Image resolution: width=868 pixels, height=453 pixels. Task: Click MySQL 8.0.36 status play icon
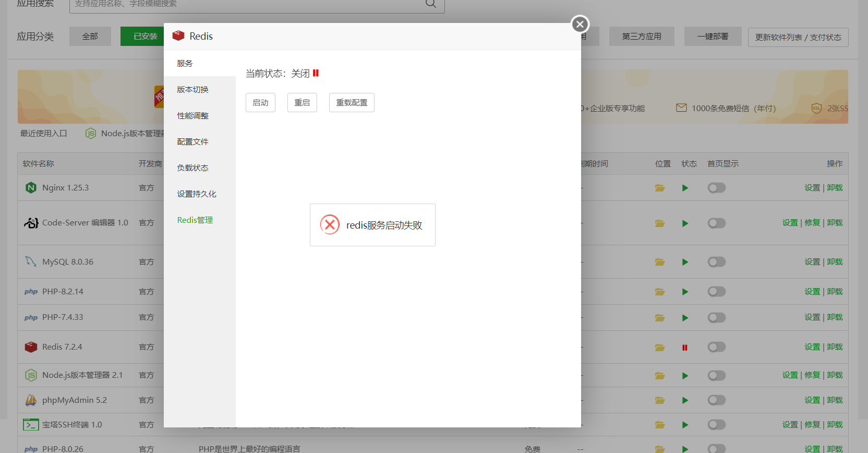(x=685, y=262)
